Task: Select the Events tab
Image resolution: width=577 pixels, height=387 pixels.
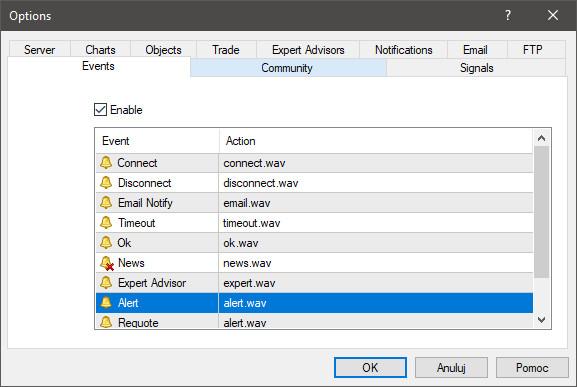Action: point(98,66)
